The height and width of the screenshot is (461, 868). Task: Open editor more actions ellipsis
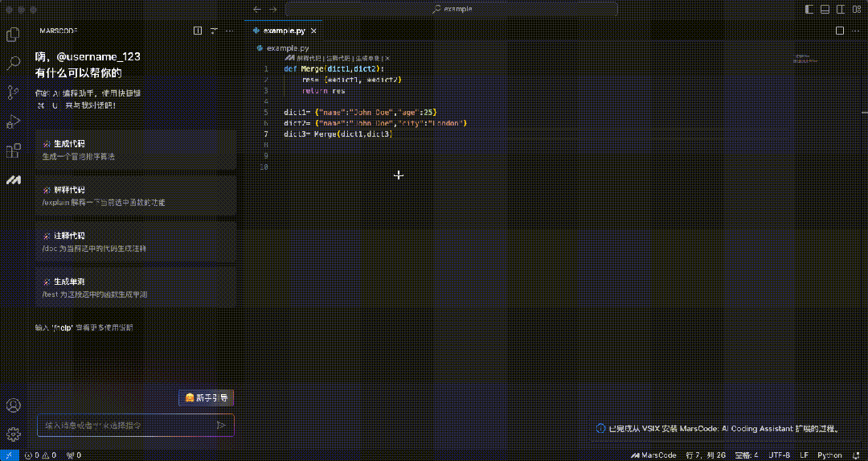click(856, 31)
